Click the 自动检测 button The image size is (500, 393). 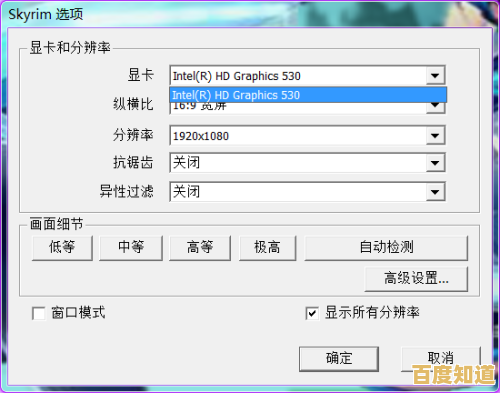pos(386,248)
